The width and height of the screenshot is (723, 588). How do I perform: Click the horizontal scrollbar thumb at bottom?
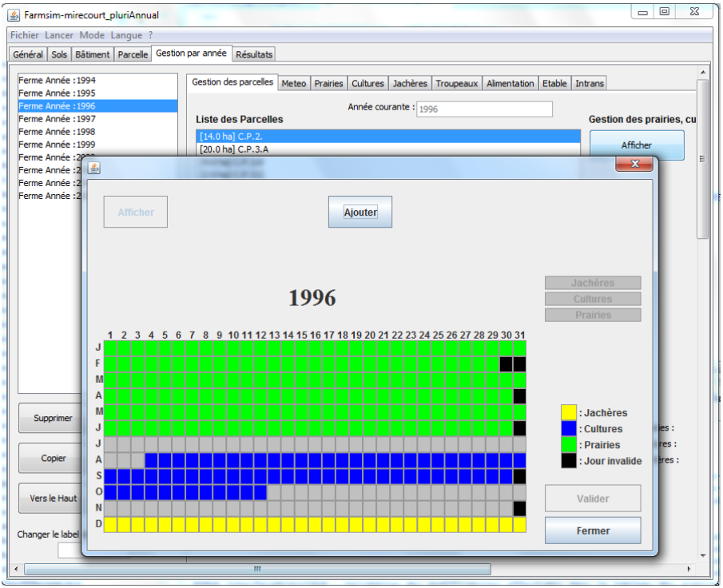click(257, 570)
